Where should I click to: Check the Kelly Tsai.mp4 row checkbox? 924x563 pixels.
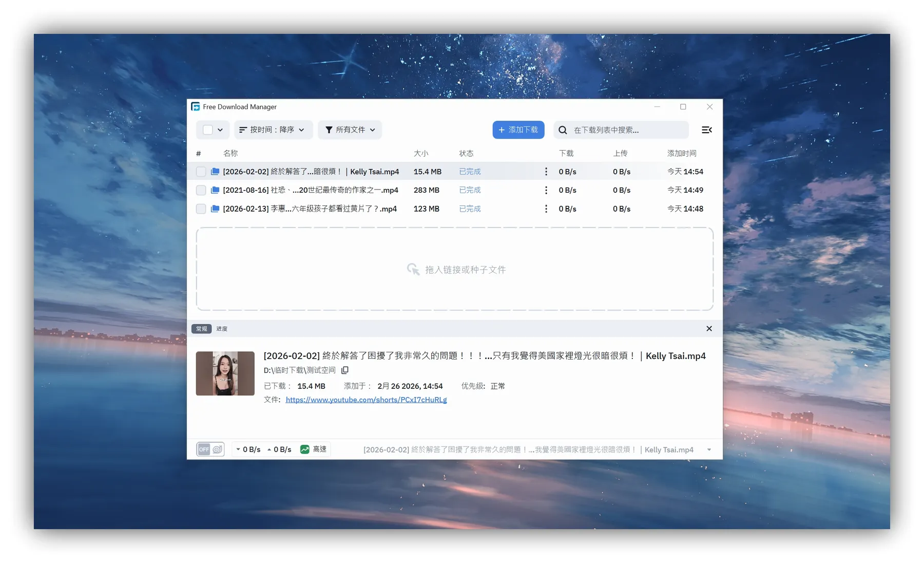click(x=201, y=172)
